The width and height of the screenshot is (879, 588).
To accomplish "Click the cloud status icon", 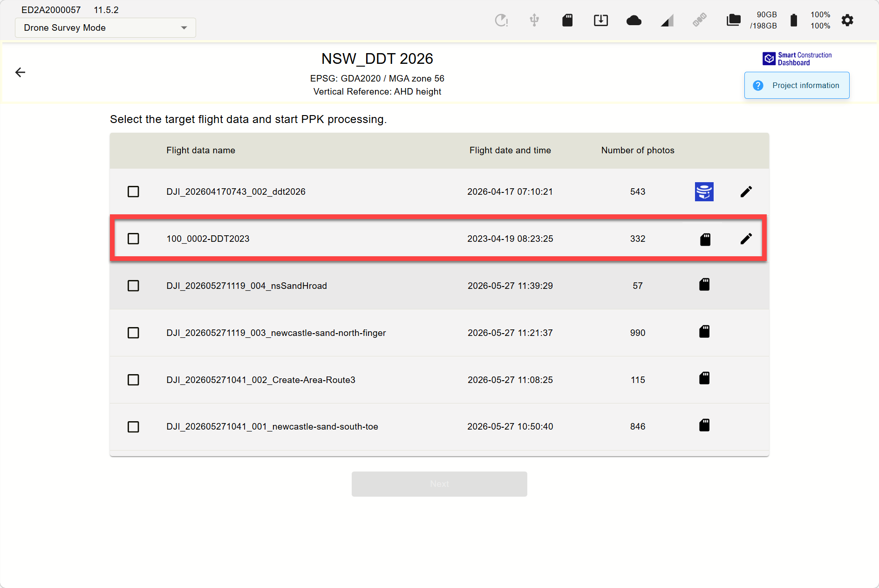I will (x=634, y=21).
